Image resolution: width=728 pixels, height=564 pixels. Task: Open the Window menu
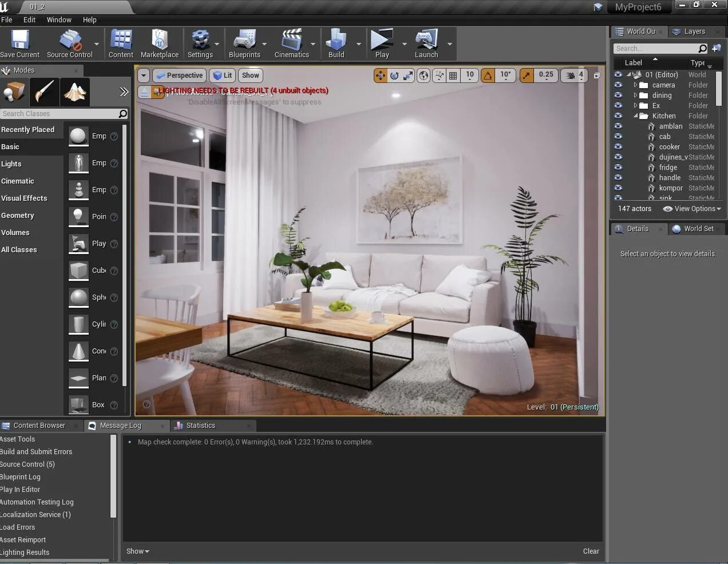click(59, 19)
